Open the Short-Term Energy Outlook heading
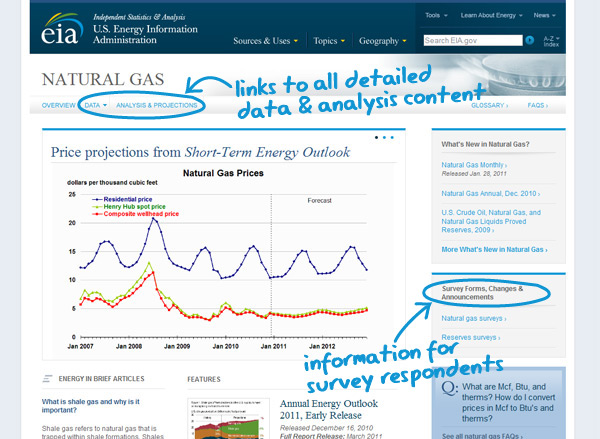Image resolution: width=600 pixels, height=439 pixels. (x=201, y=152)
